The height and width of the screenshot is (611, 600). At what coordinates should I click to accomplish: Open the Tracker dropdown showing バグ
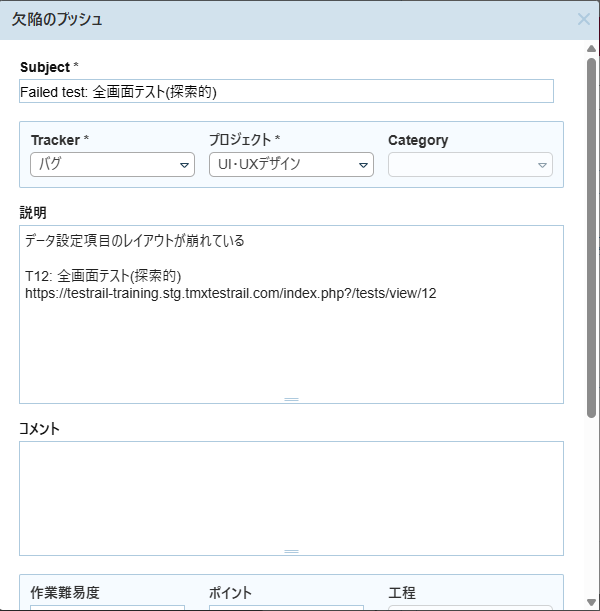point(112,165)
